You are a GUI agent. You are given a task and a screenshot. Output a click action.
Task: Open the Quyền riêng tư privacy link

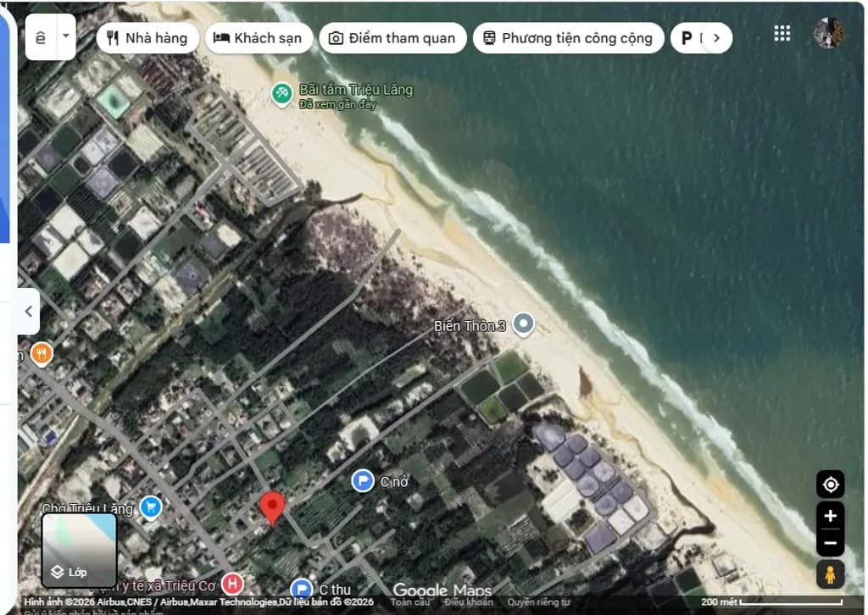point(538,602)
